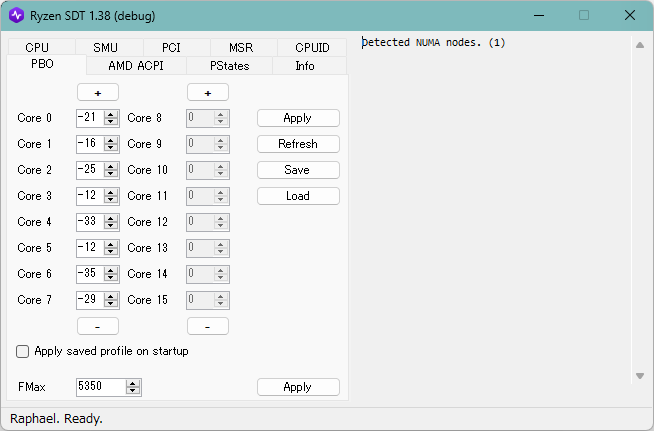Decrease Core 1 offset with down arrow
The width and height of the screenshot is (654, 431).
pos(111,148)
